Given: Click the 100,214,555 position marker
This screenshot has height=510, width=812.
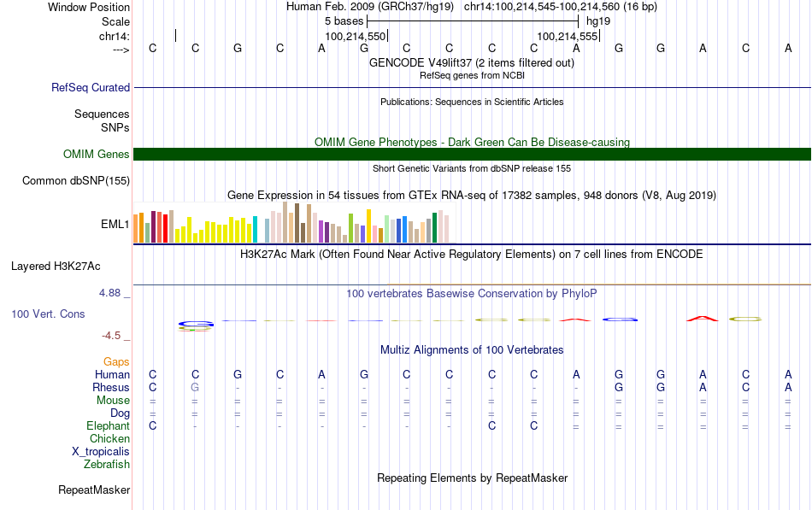Looking at the screenshot, I should (x=567, y=36).
